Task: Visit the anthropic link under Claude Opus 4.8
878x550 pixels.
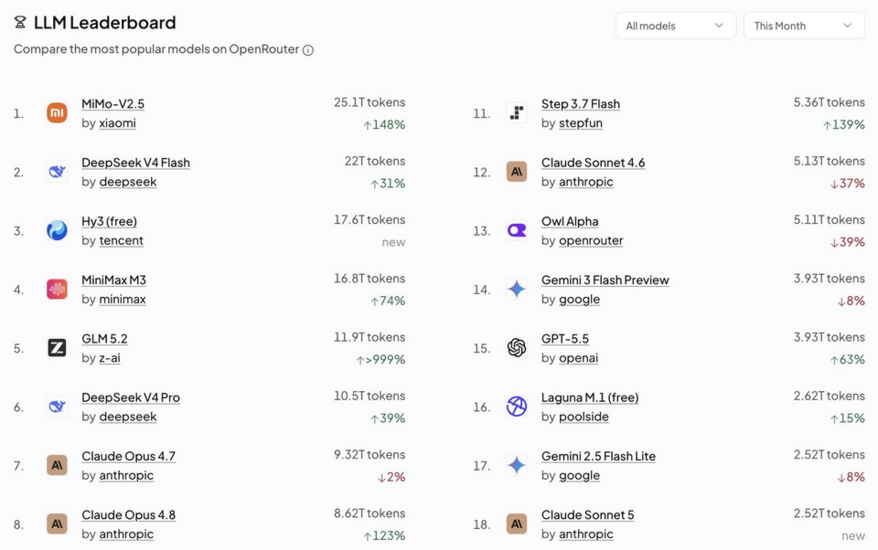Action: 126,534
